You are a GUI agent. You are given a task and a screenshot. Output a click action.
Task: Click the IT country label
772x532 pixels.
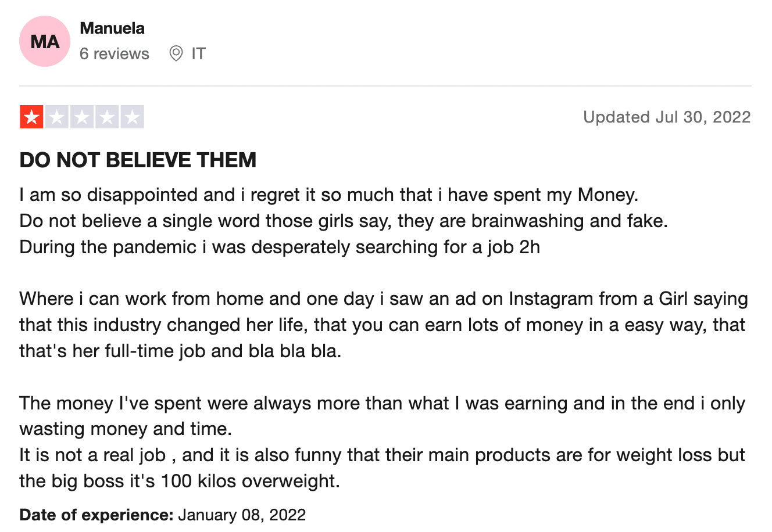(x=198, y=54)
